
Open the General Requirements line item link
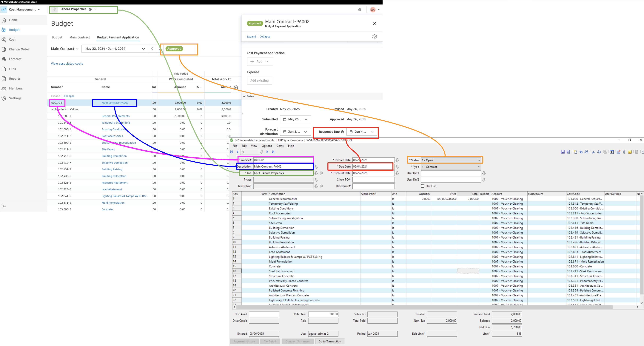(x=115, y=116)
